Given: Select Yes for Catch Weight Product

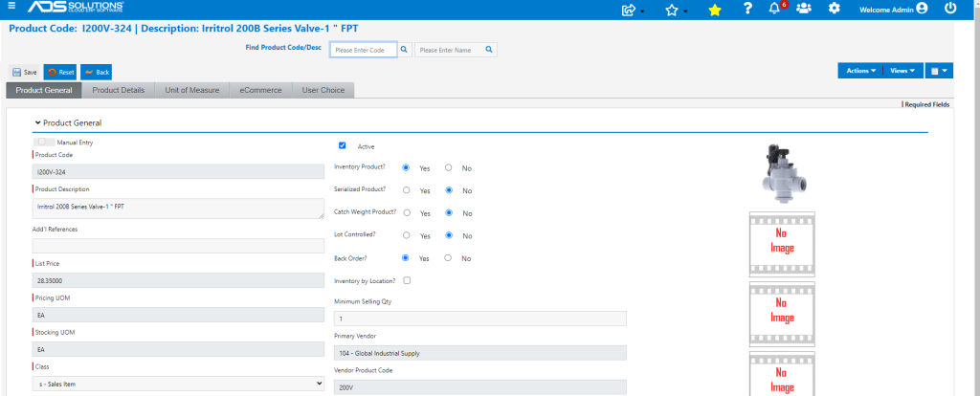Looking at the screenshot, I should point(406,212).
